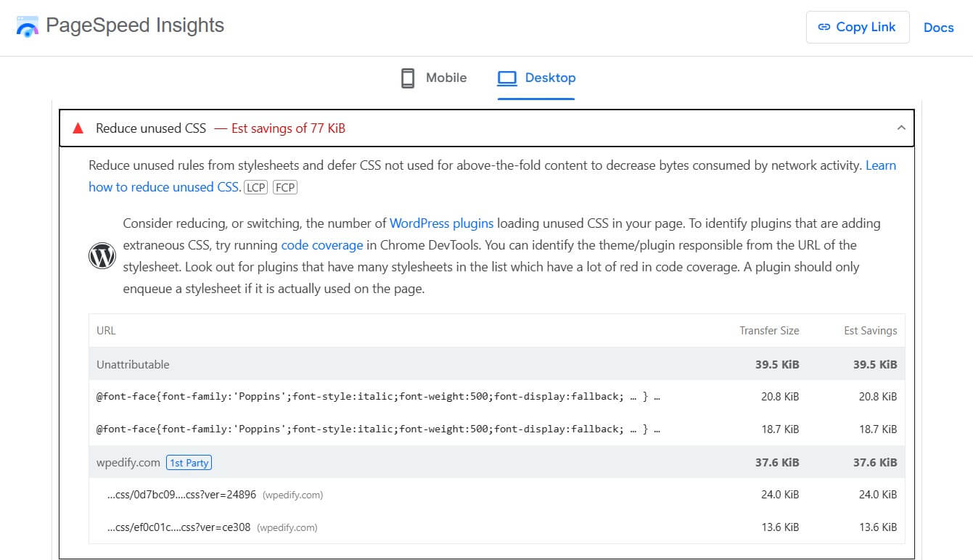Click the Copy Link button
Image resolution: width=973 pixels, height=560 pixels.
(x=858, y=27)
